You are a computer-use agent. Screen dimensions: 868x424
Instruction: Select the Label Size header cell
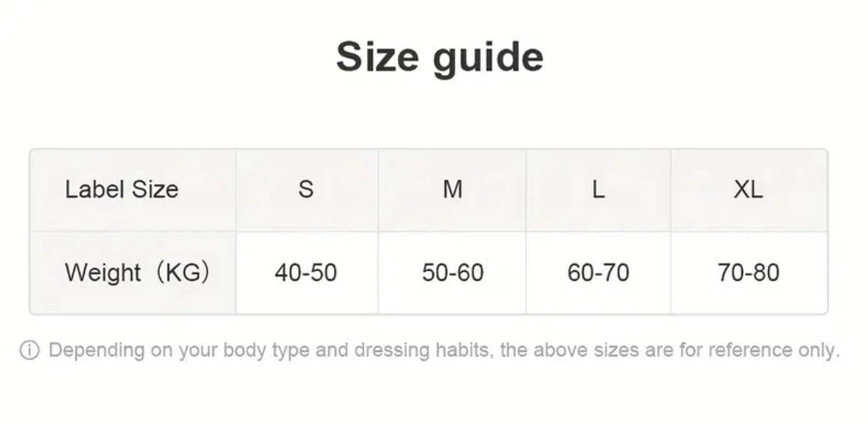(x=122, y=189)
